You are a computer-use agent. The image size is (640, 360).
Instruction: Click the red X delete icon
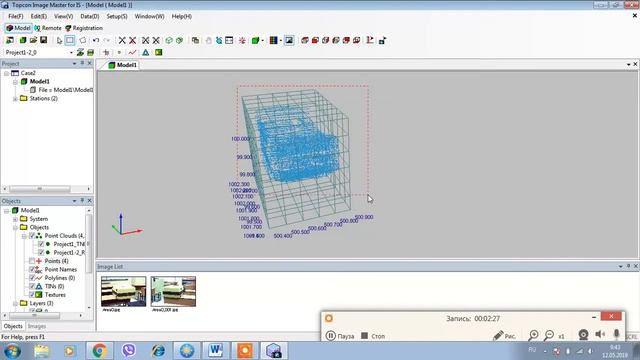point(133,40)
